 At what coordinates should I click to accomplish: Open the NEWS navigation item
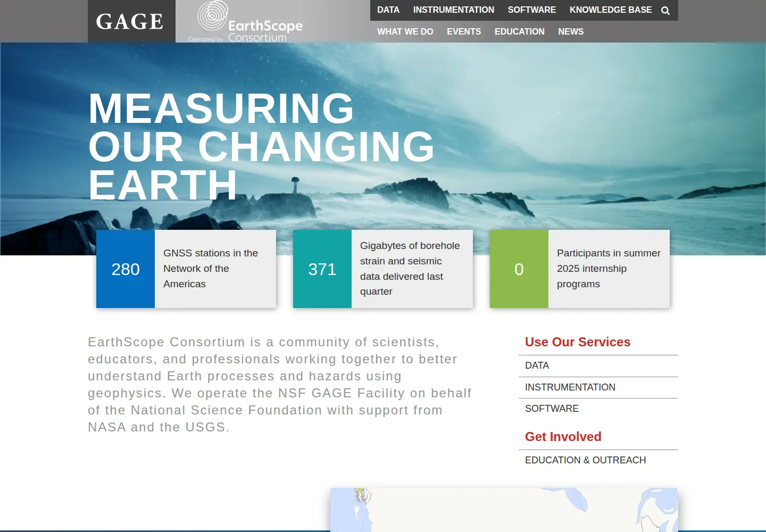[x=571, y=32]
